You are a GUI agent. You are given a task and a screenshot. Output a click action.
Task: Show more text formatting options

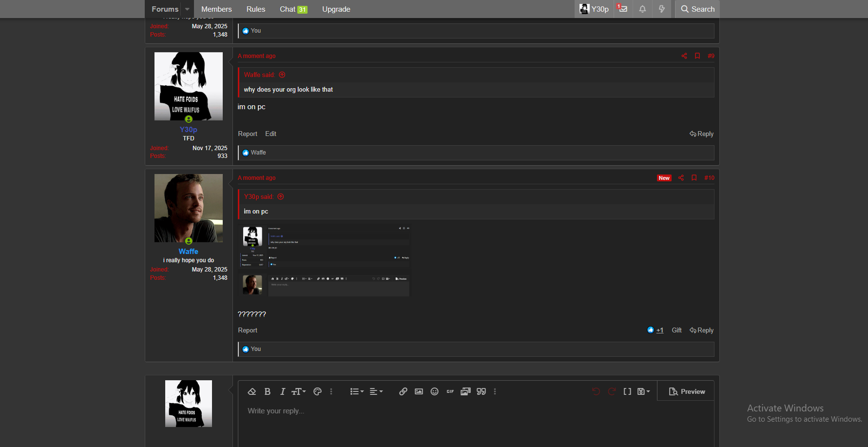(x=331, y=391)
